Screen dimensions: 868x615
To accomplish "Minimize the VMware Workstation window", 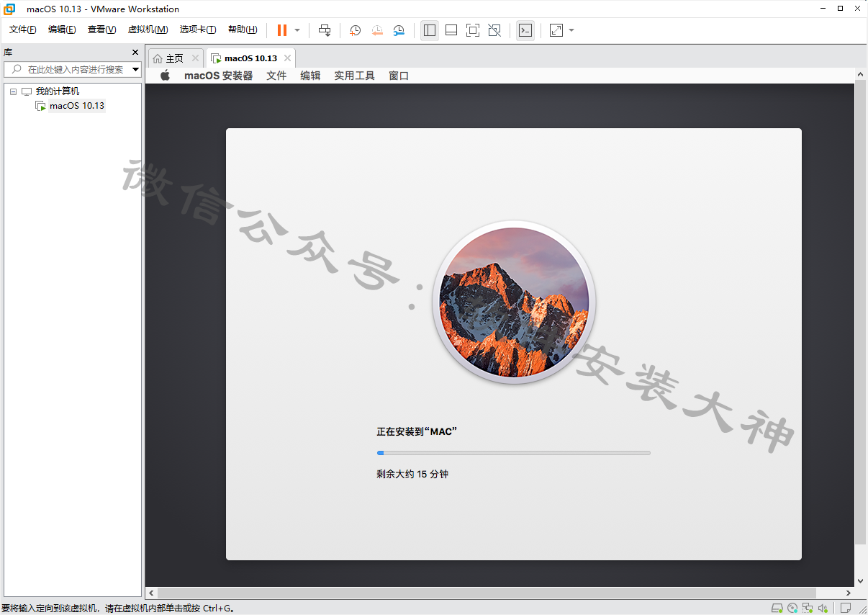I will pos(823,9).
